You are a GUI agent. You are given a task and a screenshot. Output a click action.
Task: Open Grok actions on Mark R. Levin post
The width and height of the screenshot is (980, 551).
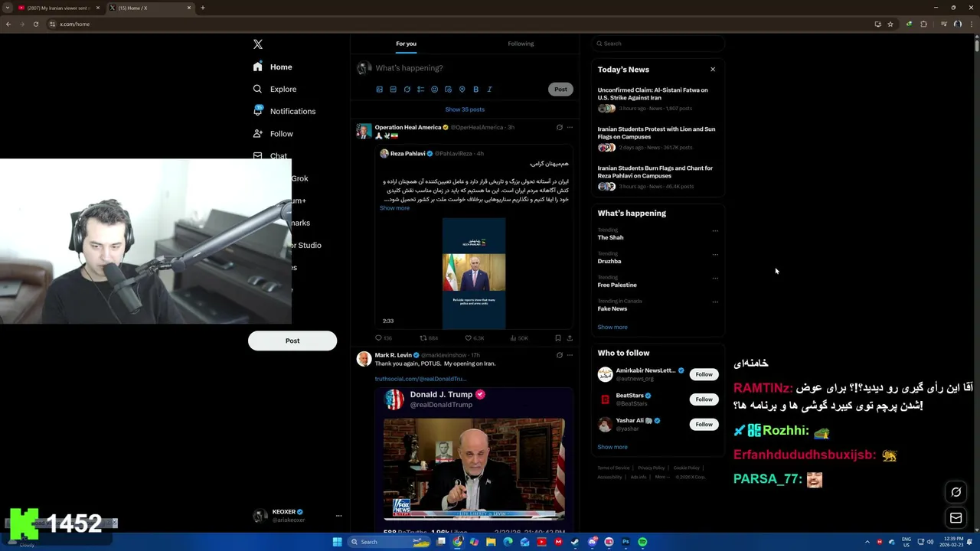[559, 355]
